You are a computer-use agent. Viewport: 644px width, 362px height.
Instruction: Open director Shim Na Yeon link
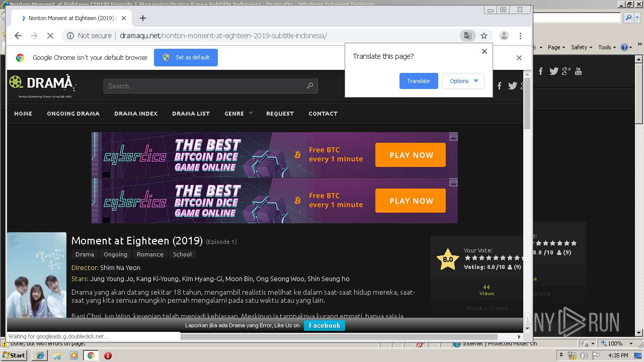(120, 267)
